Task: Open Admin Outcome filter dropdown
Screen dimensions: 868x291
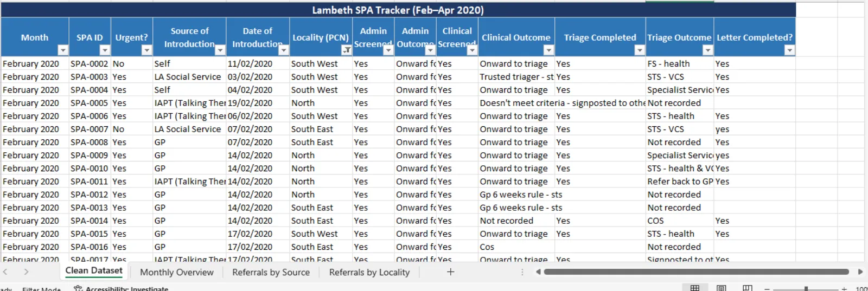Action: tap(430, 50)
